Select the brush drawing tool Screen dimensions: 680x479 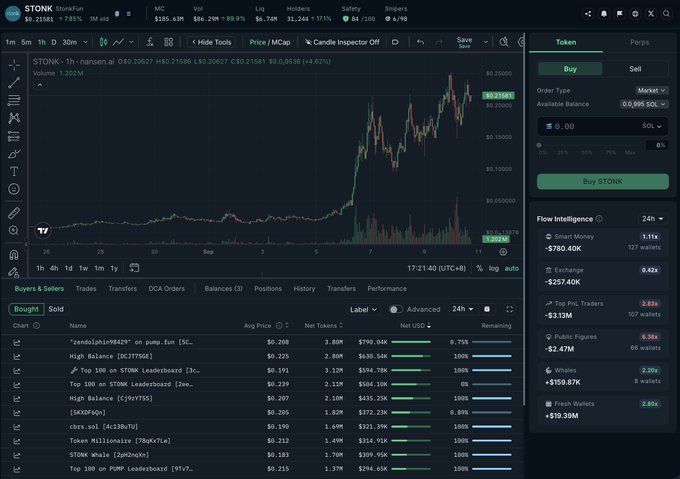[14, 154]
